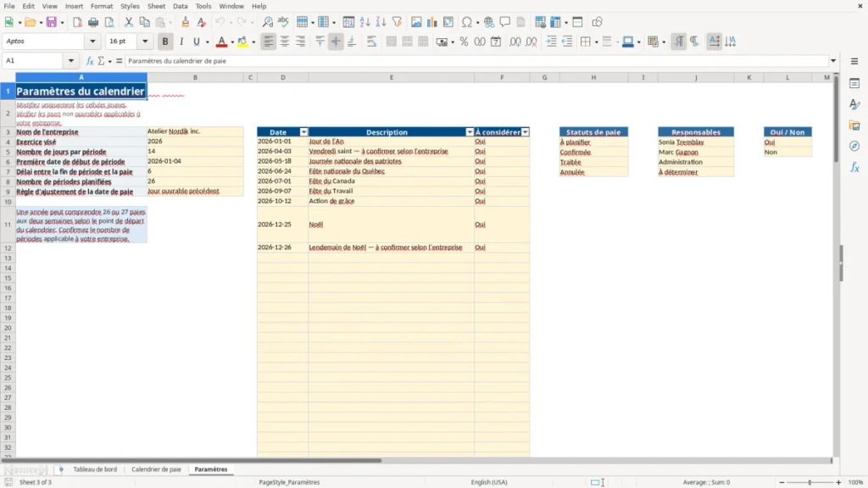
Task: Click column B header
Action: click(195, 77)
